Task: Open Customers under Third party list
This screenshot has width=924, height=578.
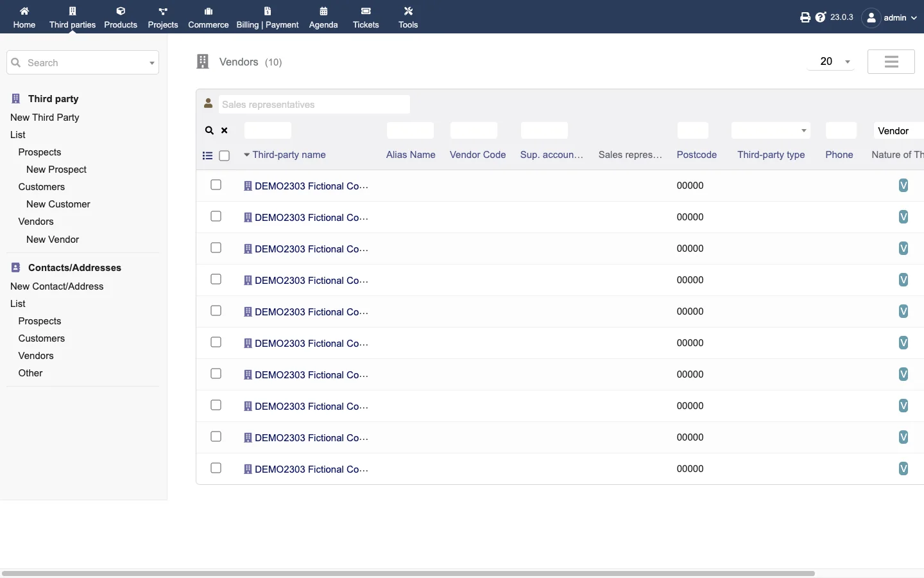Action: 42,187
